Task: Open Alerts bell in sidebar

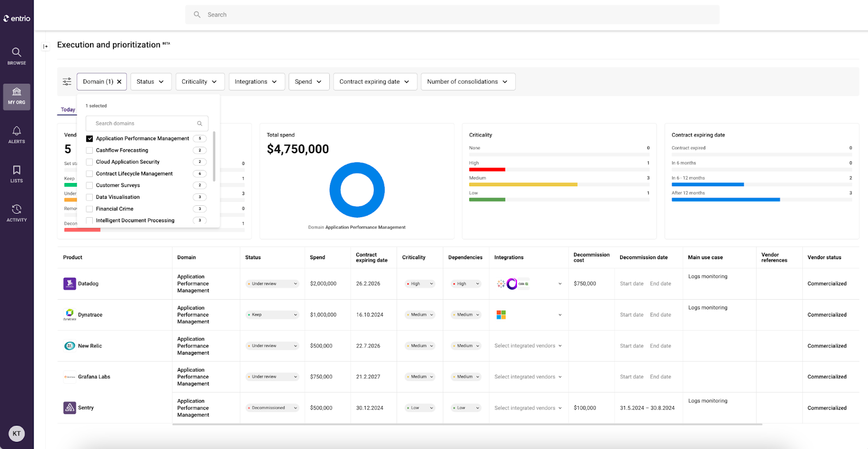Action: [17, 135]
